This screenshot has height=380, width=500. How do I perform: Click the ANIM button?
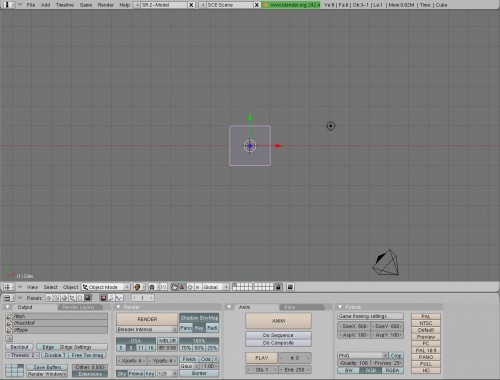point(278,321)
